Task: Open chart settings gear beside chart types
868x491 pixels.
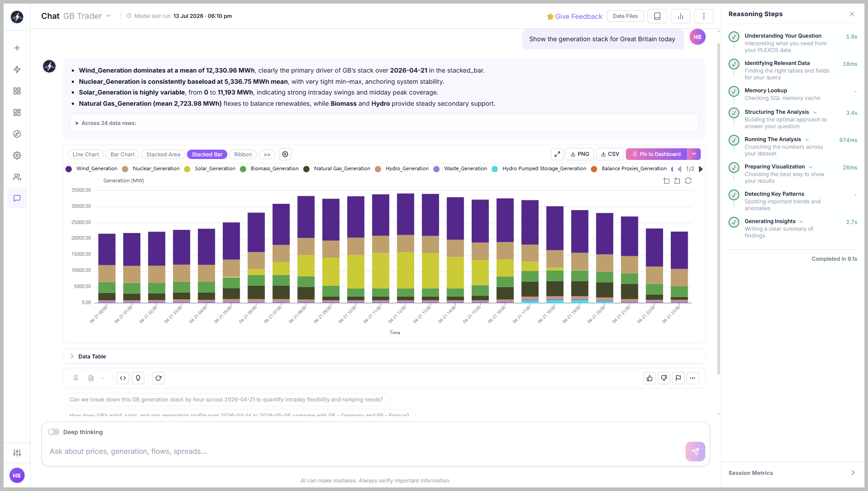Action: [285, 154]
